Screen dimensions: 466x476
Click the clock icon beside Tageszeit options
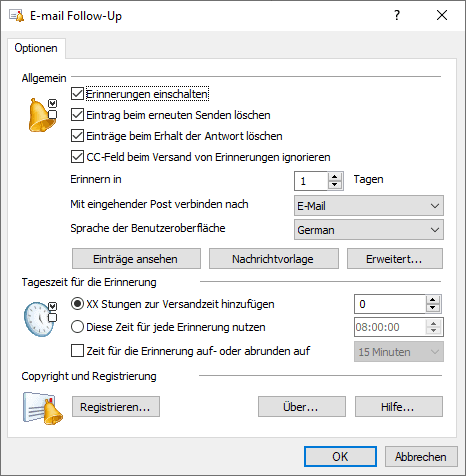pos(40,319)
